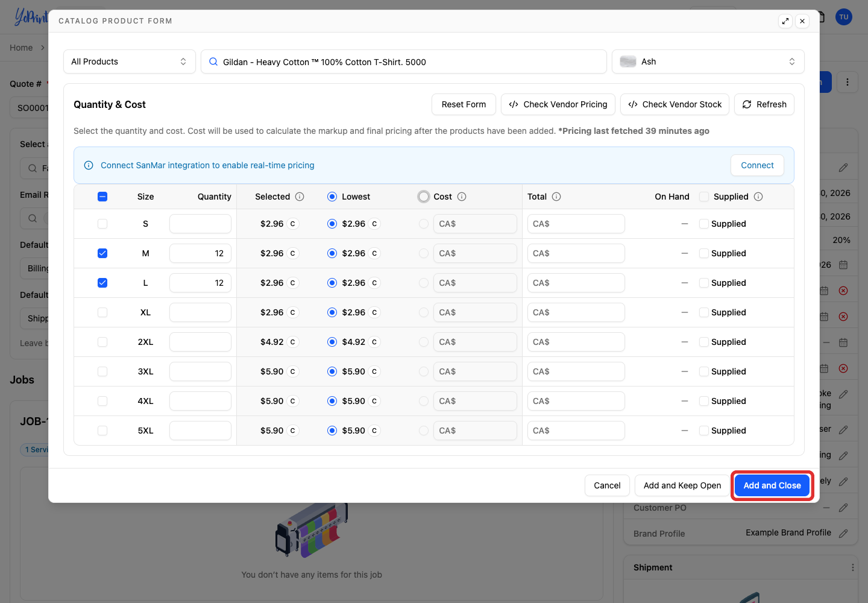The height and width of the screenshot is (603, 868).
Task: Click the info icon beside Selected header
Action: coord(300,197)
